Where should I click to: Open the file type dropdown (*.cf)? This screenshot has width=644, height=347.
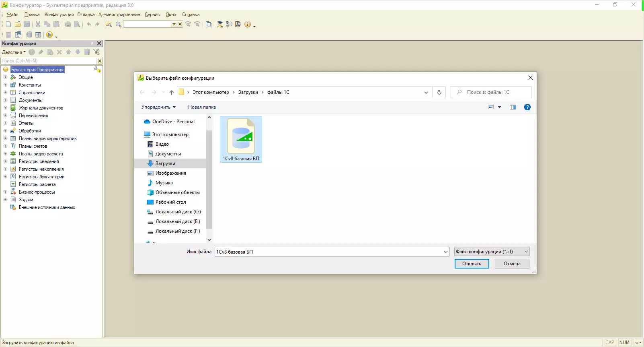coord(492,252)
